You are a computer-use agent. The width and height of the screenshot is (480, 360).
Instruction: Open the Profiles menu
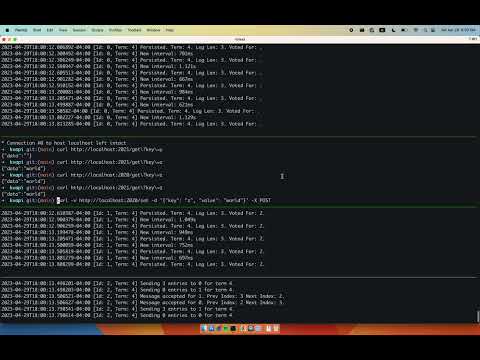tap(115, 30)
